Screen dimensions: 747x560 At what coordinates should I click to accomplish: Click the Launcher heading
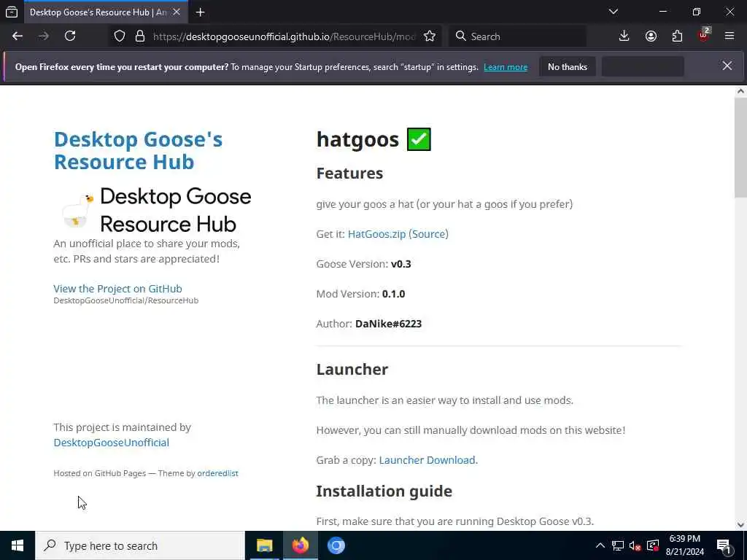[352, 369]
